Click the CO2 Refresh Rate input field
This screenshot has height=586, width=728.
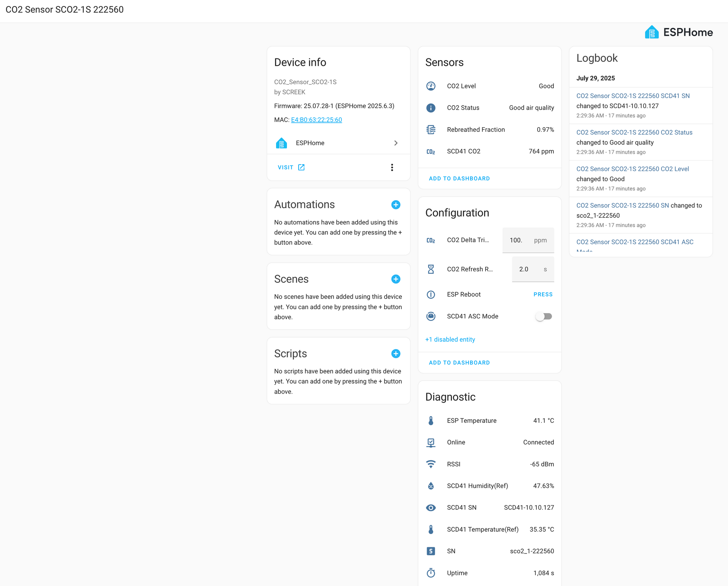point(533,269)
